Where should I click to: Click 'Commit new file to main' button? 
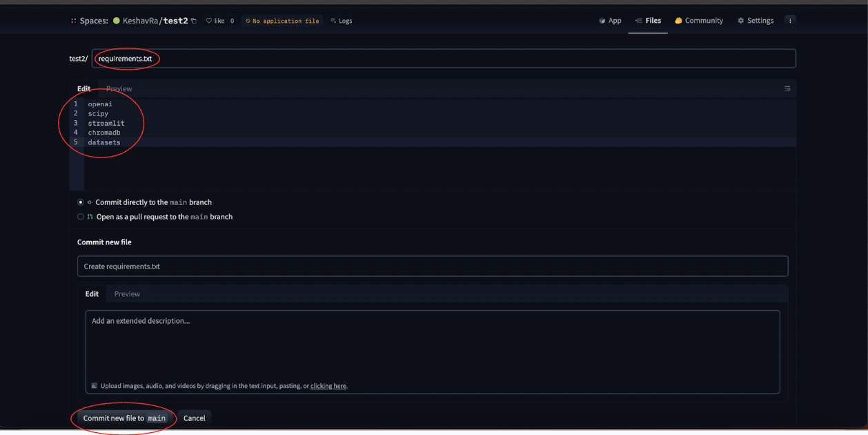[x=124, y=418]
